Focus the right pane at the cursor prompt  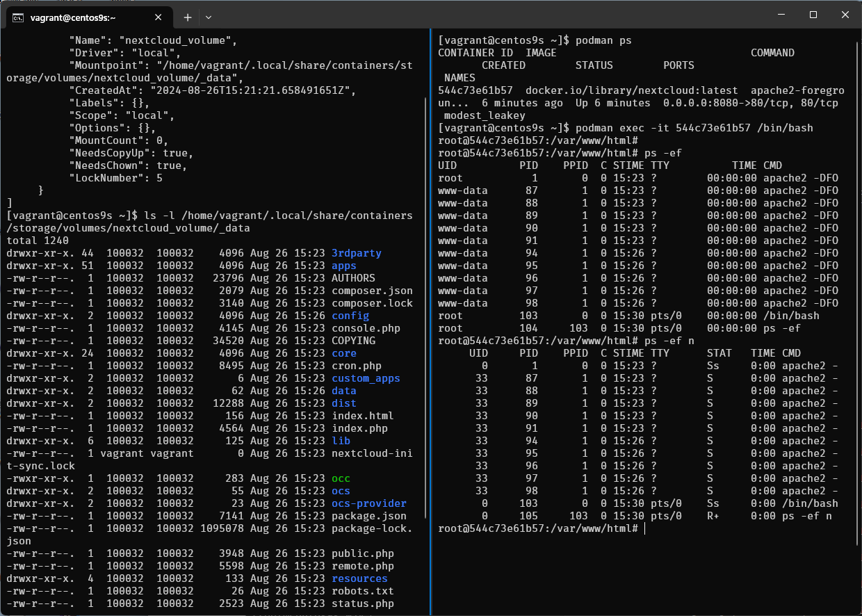pos(644,528)
